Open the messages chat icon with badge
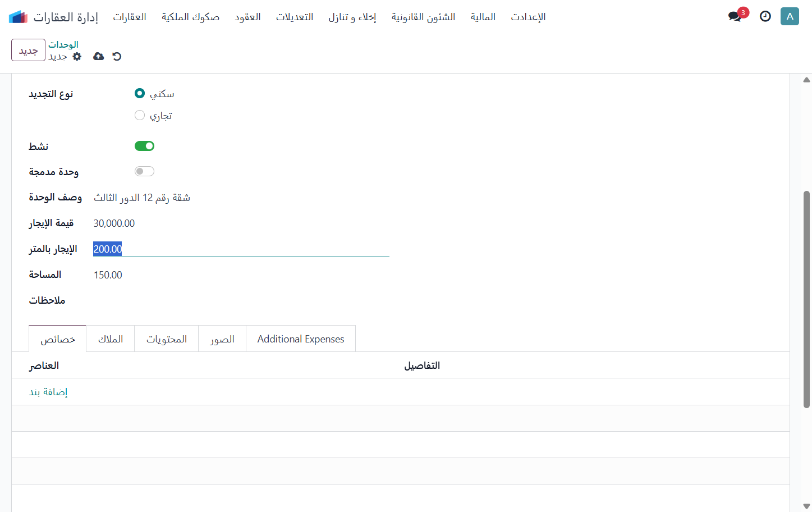 [x=735, y=16]
